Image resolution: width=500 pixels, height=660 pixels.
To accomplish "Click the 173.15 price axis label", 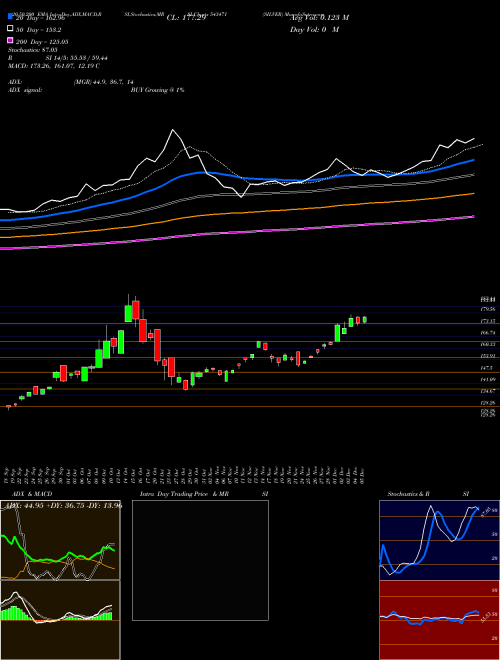I will (x=488, y=321).
